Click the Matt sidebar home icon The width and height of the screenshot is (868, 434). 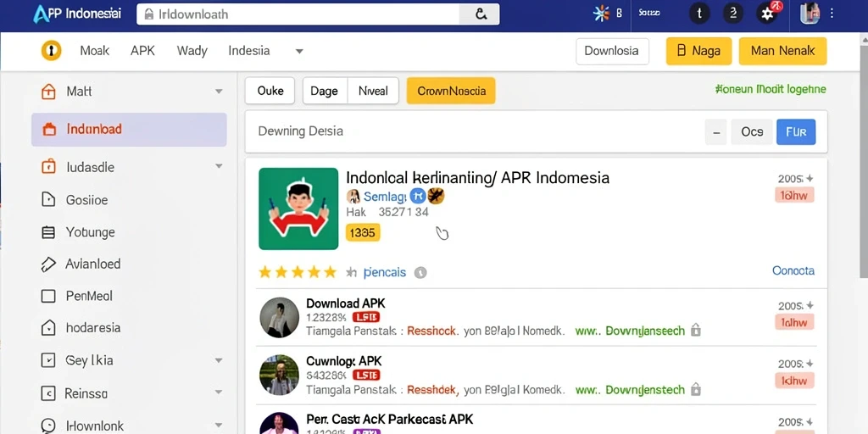48,92
